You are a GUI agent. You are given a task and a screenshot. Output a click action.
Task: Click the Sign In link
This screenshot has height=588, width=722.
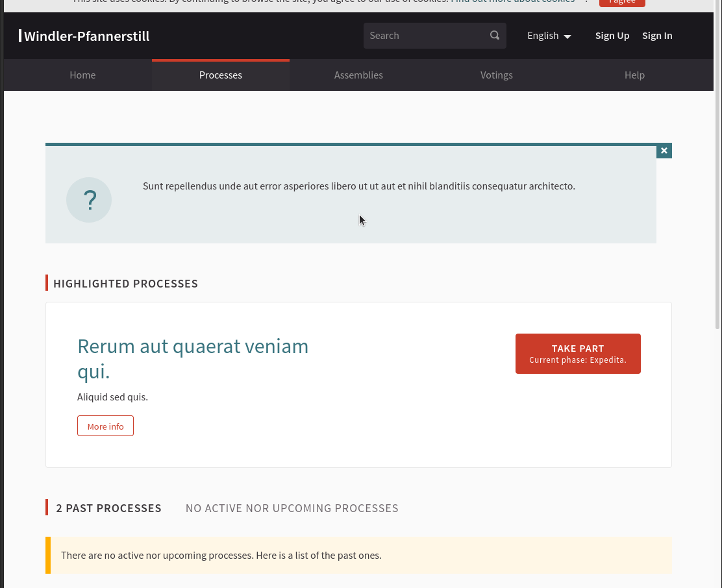coord(657,36)
